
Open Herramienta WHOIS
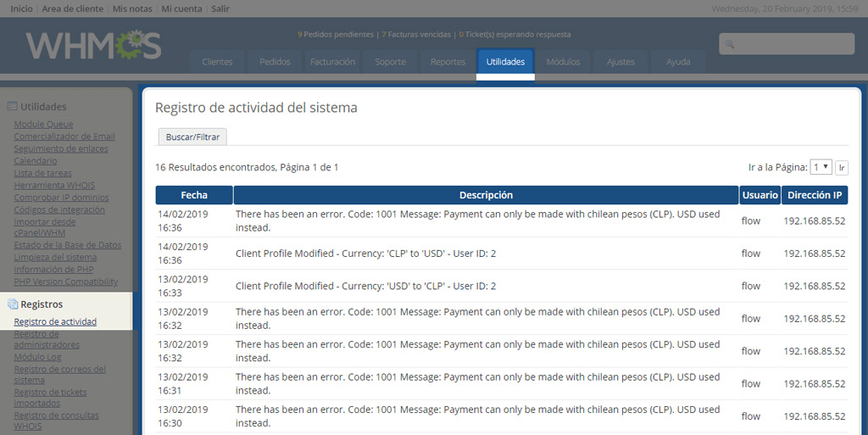tap(54, 185)
